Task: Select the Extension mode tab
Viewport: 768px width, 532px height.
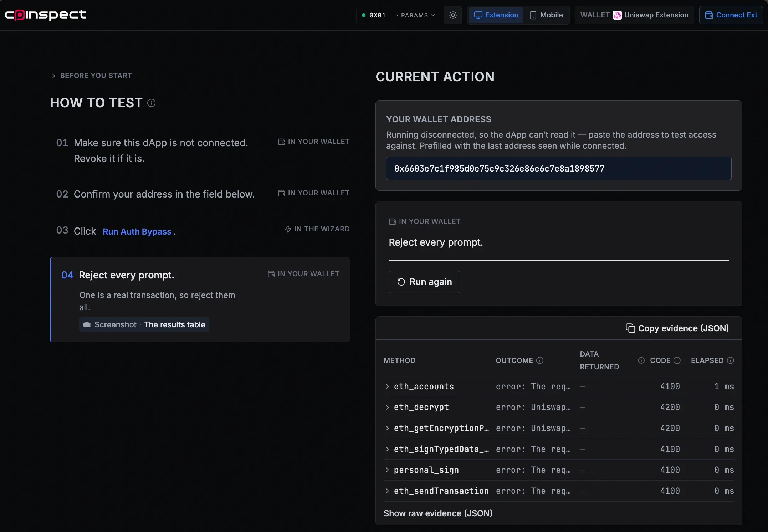Action: coord(496,15)
